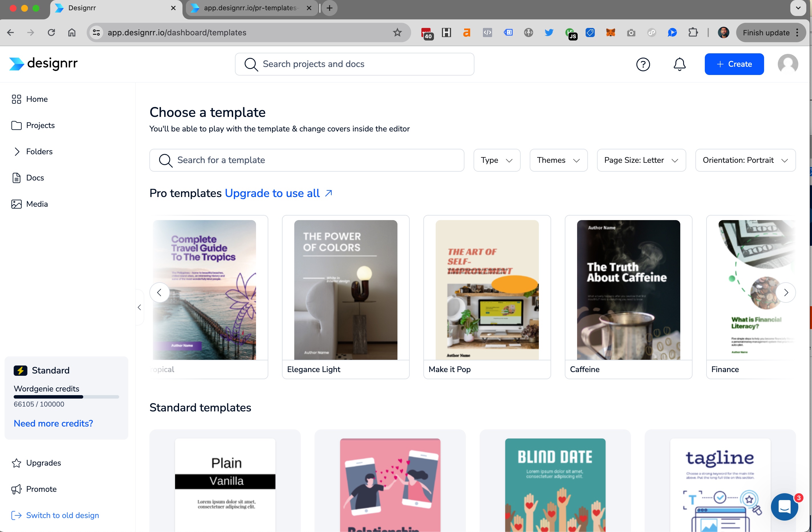Click the Designrr logo in the top left
The height and width of the screenshot is (532, 812).
[x=43, y=64]
